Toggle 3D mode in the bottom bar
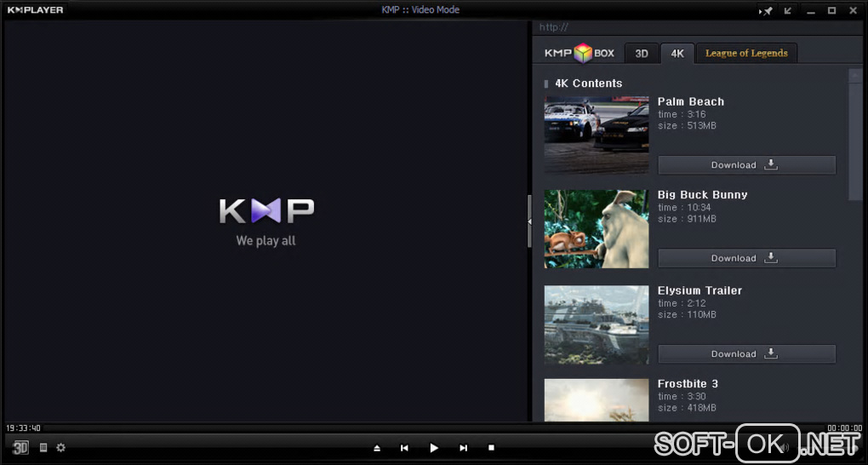This screenshot has height=465, width=868. (20, 447)
